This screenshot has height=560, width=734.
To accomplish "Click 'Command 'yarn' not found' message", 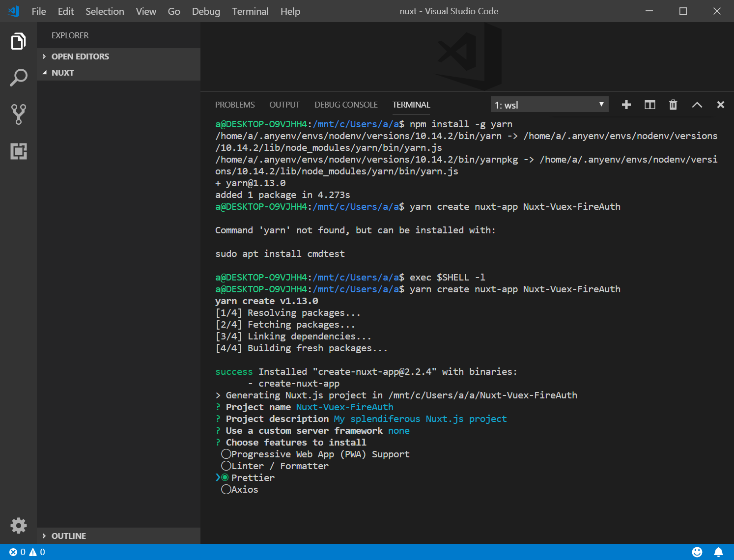I will pos(355,230).
